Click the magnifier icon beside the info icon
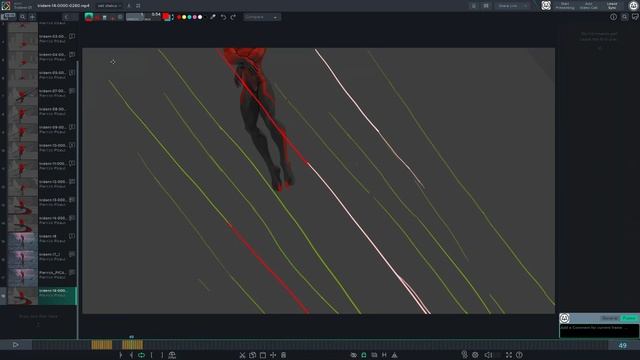Viewport: 640px width, 360px height. pyautogui.click(x=624, y=17)
